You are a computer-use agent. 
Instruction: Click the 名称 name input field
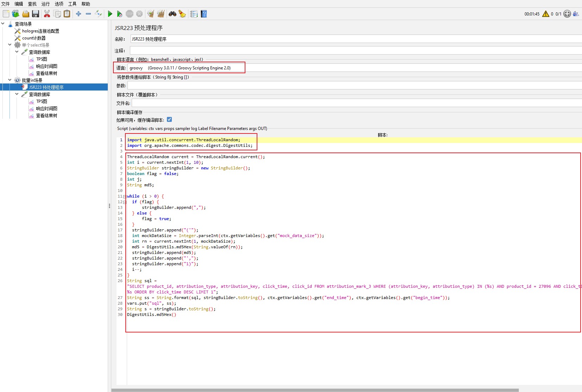tap(356, 39)
